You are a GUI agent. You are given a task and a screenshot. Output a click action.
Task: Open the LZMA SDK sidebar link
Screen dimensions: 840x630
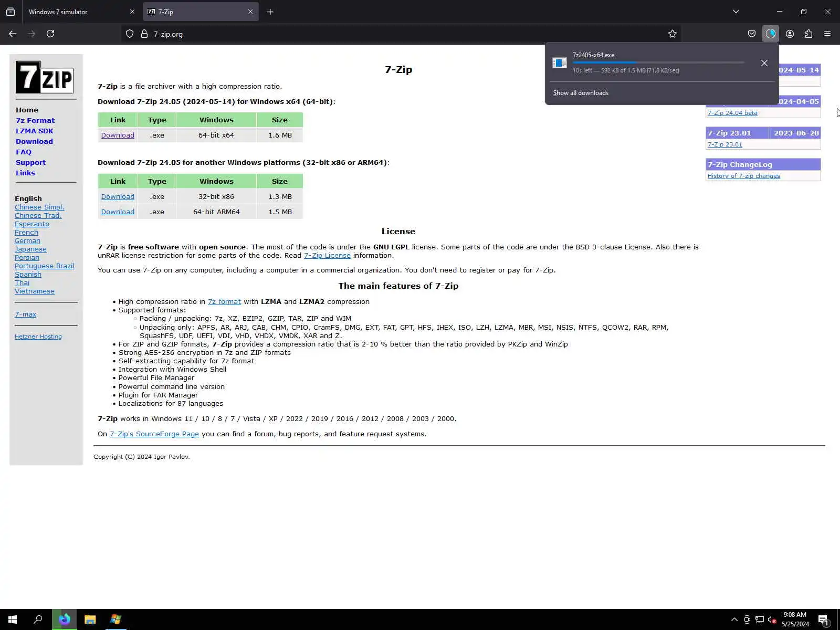tap(35, 131)
